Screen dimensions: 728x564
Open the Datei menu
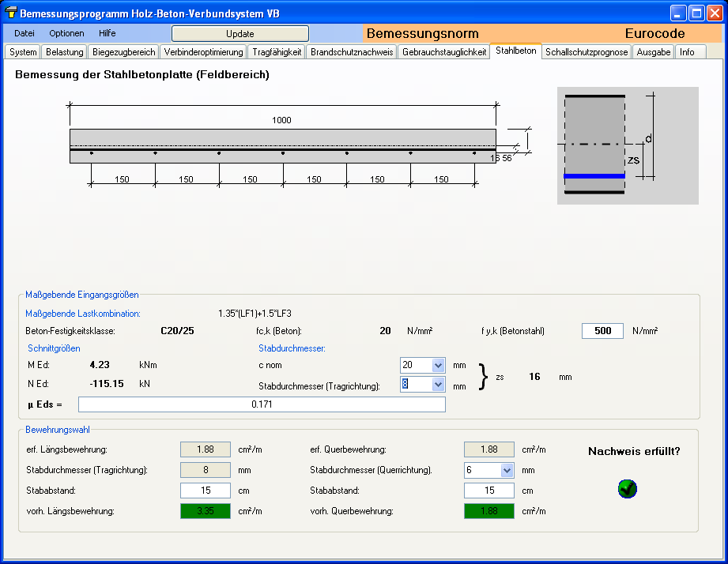coord(25,33)
